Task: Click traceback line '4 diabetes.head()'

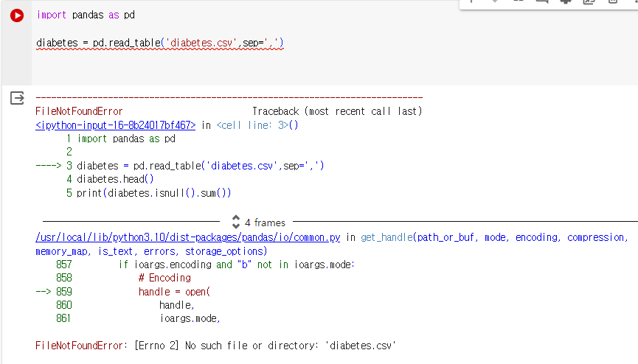Action: point(110,179)
